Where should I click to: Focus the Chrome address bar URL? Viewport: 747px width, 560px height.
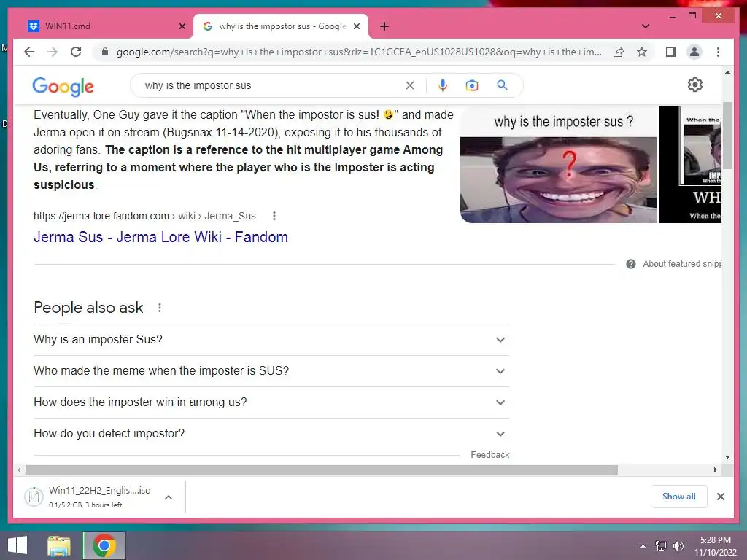pyautogui.click(x=358, y=52)
